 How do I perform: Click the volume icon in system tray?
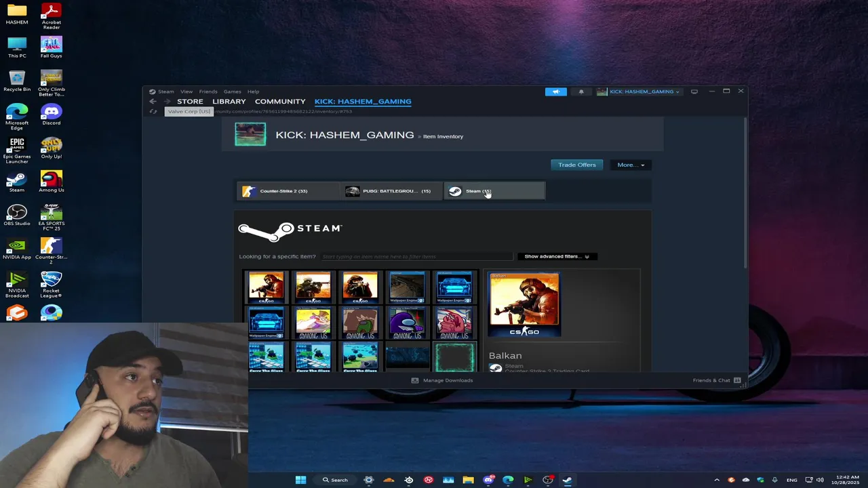tap(821, 480)
